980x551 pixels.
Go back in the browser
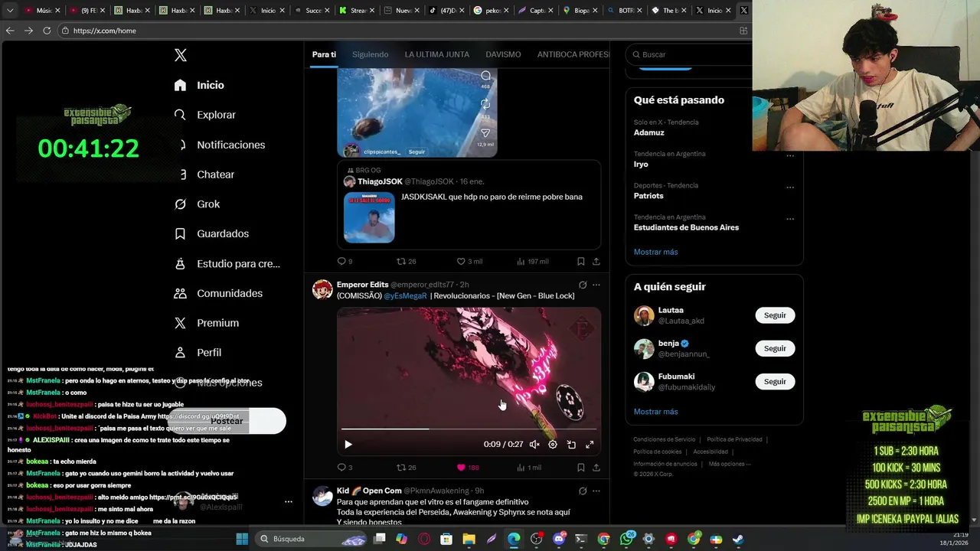[10, 31]
